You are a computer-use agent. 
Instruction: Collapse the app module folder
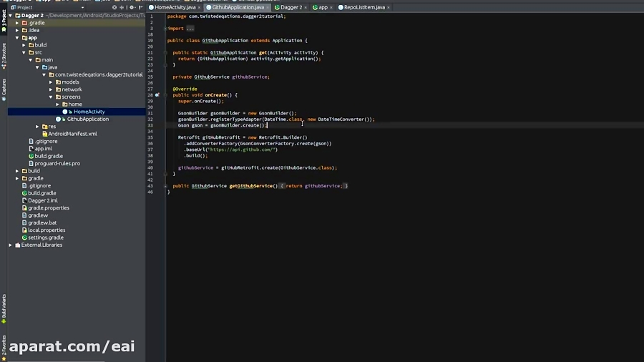17,38
